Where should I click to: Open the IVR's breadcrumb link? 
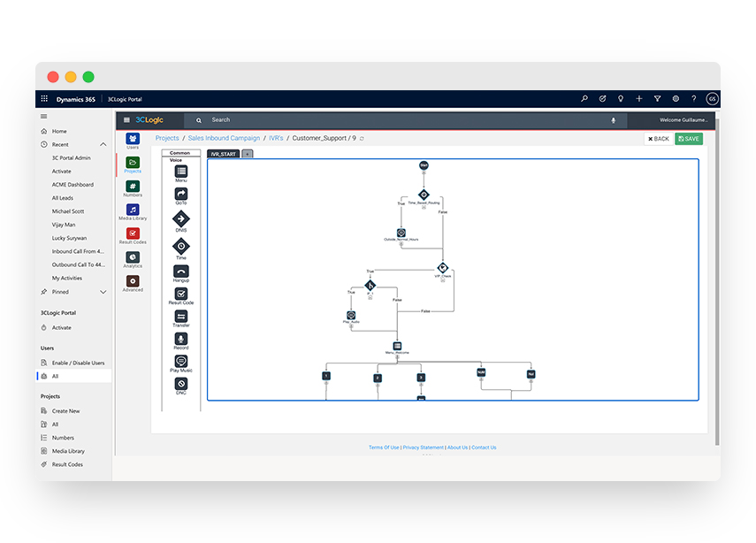point(276,138)
